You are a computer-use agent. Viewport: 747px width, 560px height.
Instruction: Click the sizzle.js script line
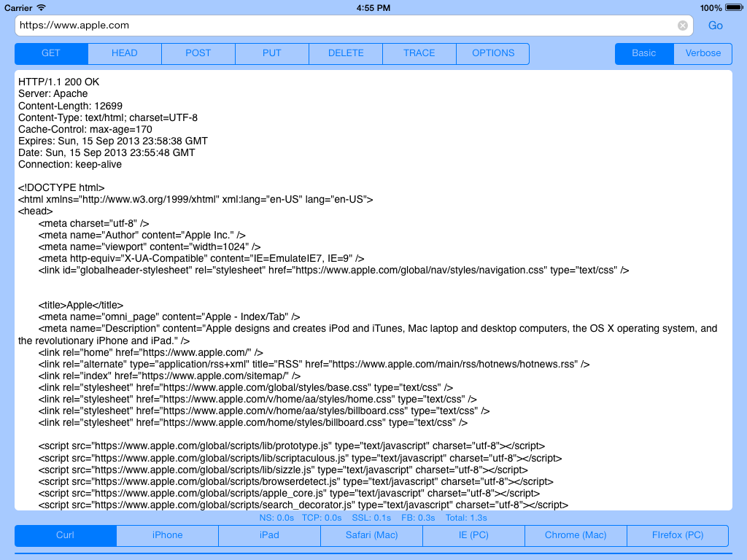pyautogui.click(x=283, y=470)
